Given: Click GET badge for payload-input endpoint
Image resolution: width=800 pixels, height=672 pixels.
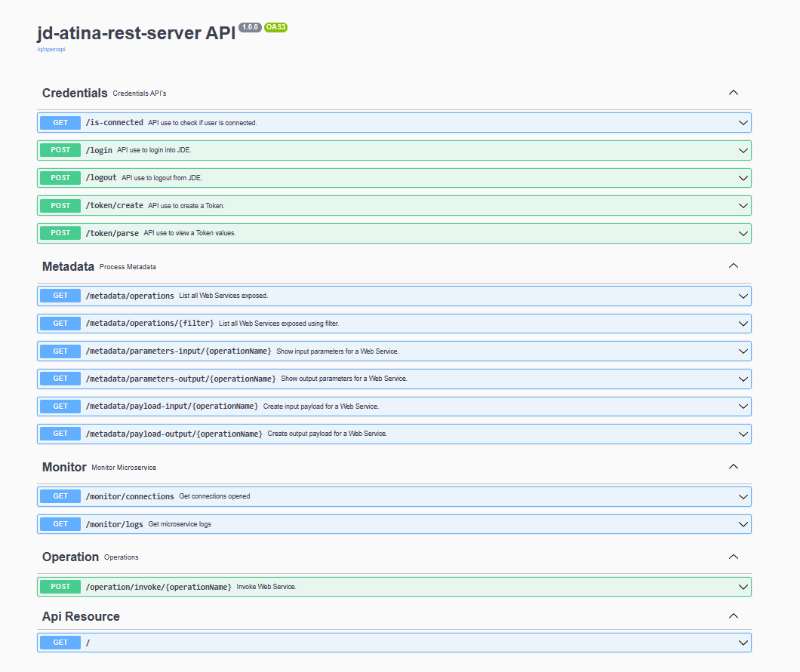Looking at the screenshot, I should pos(60,407).
